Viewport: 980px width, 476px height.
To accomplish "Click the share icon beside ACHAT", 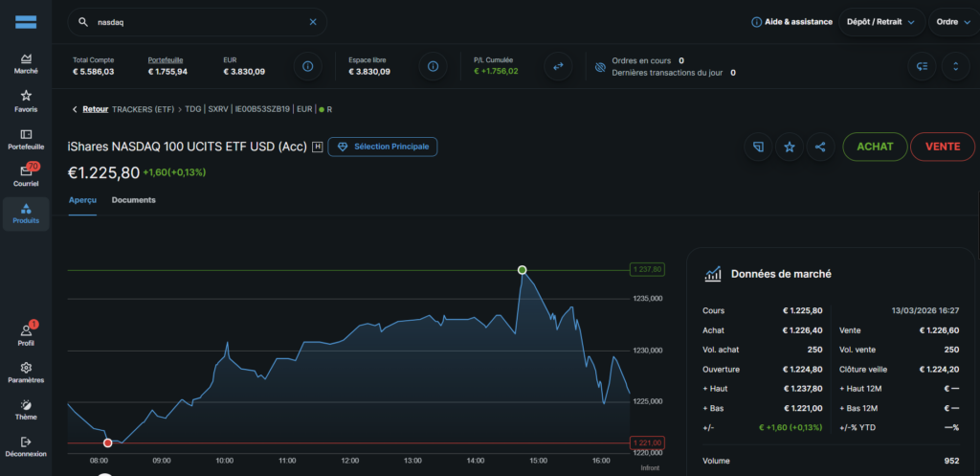I will tap(820, 147).
